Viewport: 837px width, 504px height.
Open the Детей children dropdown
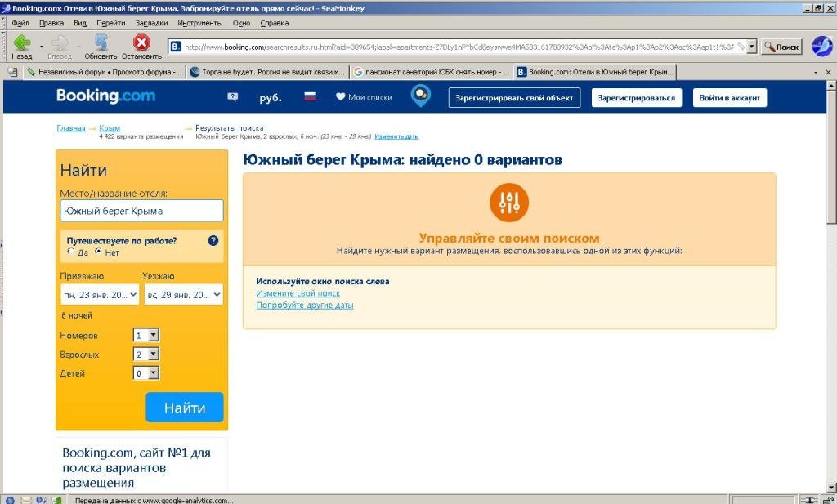pyautogui.click(x=146, y=373)
